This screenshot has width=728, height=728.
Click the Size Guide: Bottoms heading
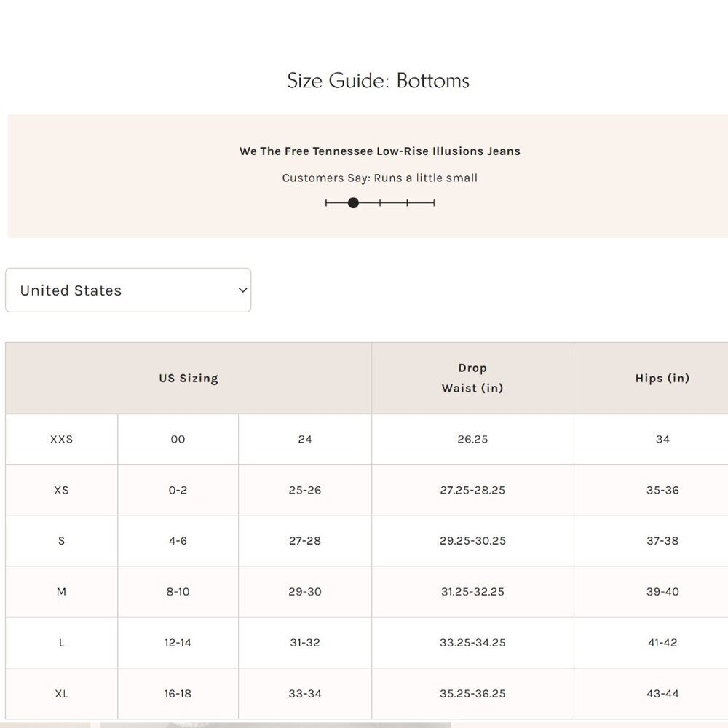379,80
